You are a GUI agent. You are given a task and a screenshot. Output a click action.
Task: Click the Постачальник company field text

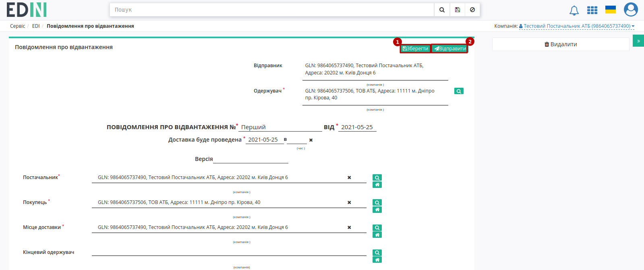(193, 177)
